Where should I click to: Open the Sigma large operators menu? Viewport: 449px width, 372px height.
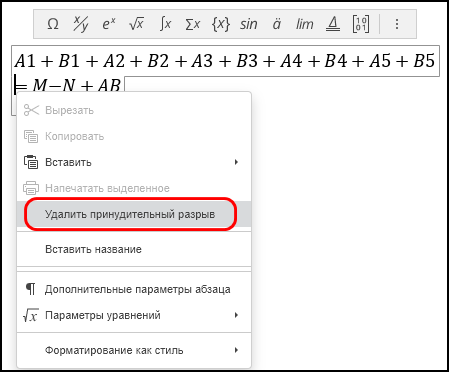(x=193, y=24)
